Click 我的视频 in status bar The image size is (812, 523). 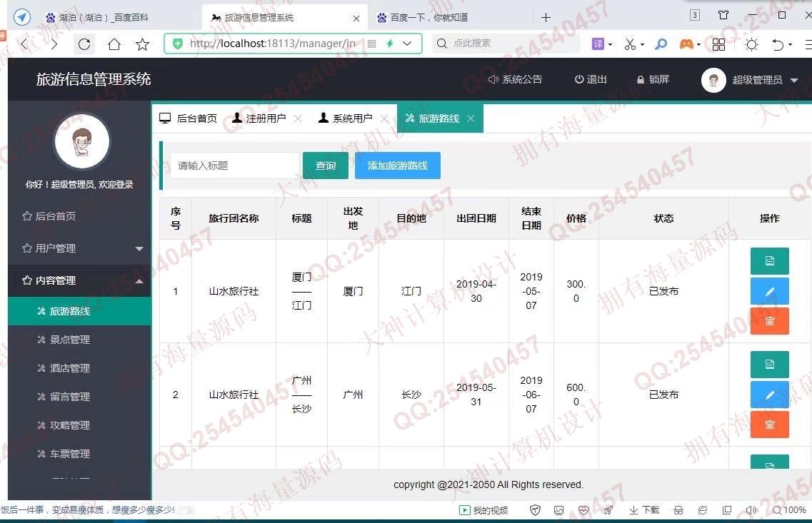pyautogui.click(x=483, y=511)
